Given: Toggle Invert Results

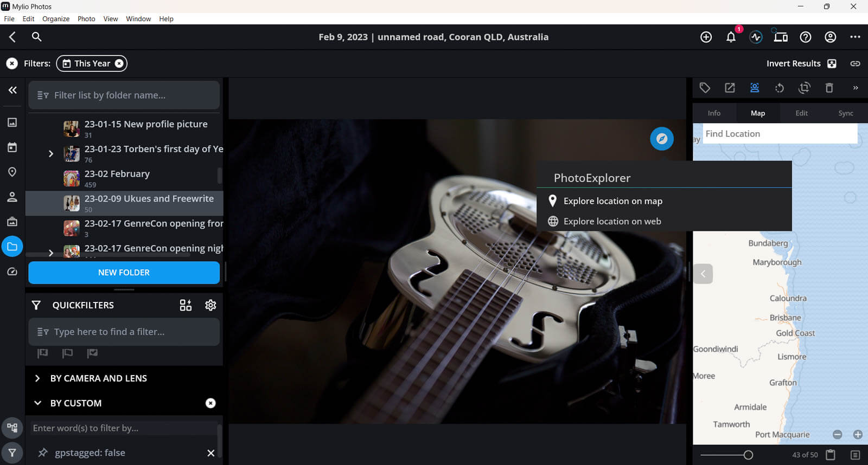Looking at the screenshot, I should (x=831, y=63).
